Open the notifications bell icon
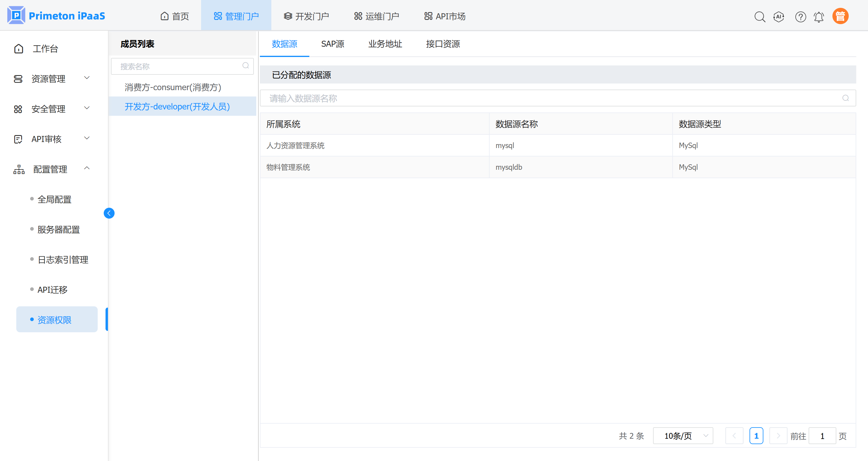 point(819,16)
